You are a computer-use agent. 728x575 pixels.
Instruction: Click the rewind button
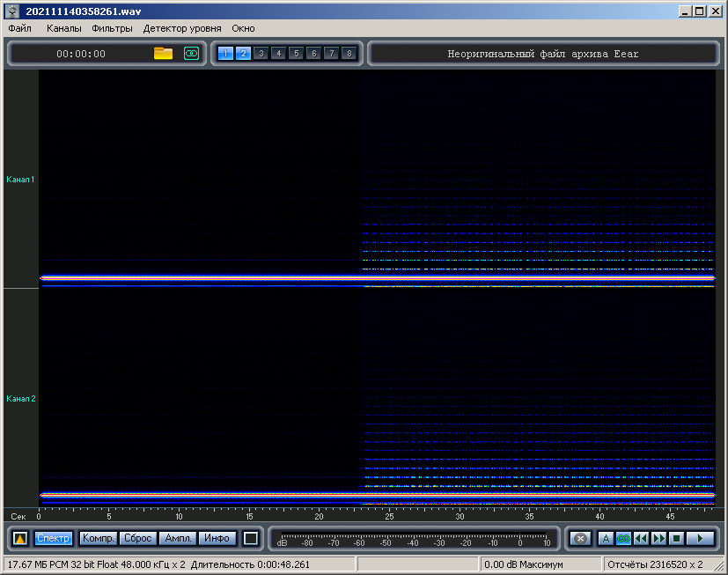tap(641, 538)
